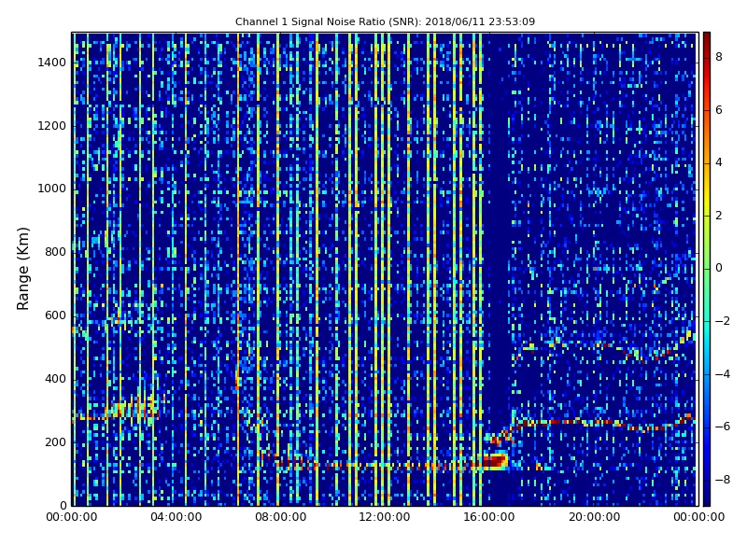This screenshot has height=560, width=747.
Task: Click the colorbar label −6
Action: tap(723, 427)
